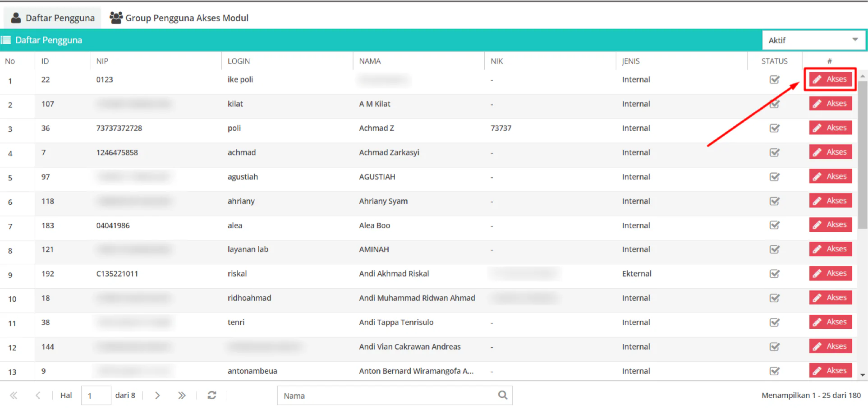Sort by the STATUS column header
The width and height of the screenshot is (868, 410).
(x=774, y=61)
